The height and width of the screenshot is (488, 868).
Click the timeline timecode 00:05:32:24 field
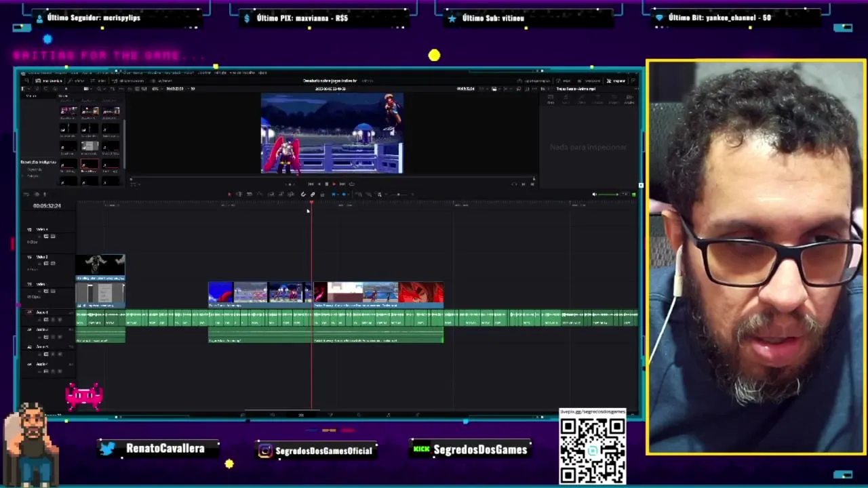pos(47,205)
